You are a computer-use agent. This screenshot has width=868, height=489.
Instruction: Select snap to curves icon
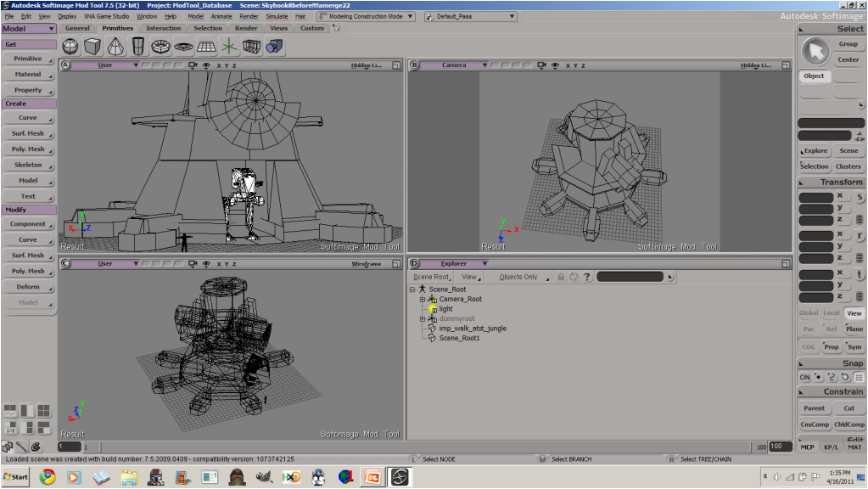[x=832, y=377]
